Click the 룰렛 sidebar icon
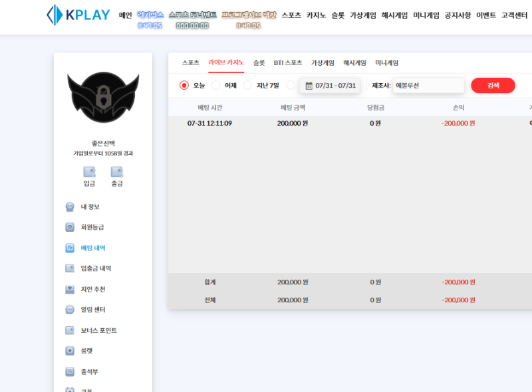 pyautogui.click(x=70, y=351)
